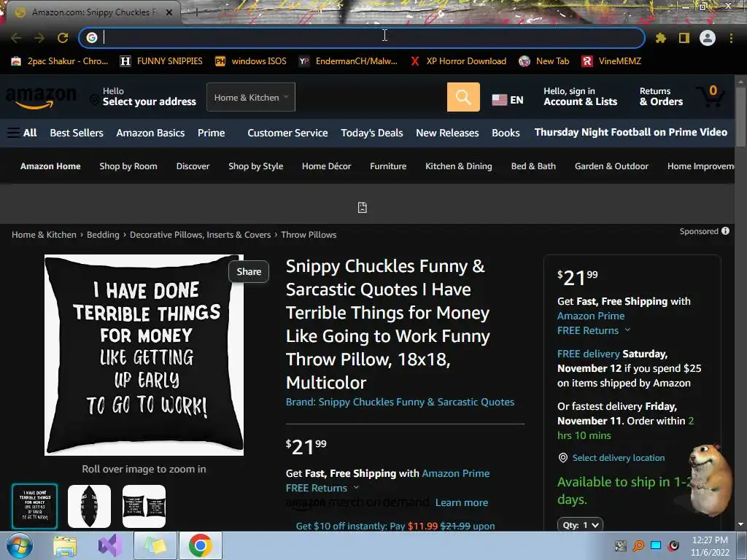This screenshot has height=560, width=747.
Task: Open the Home & Kitchen search category dropdown
Action: pos(251,97)
